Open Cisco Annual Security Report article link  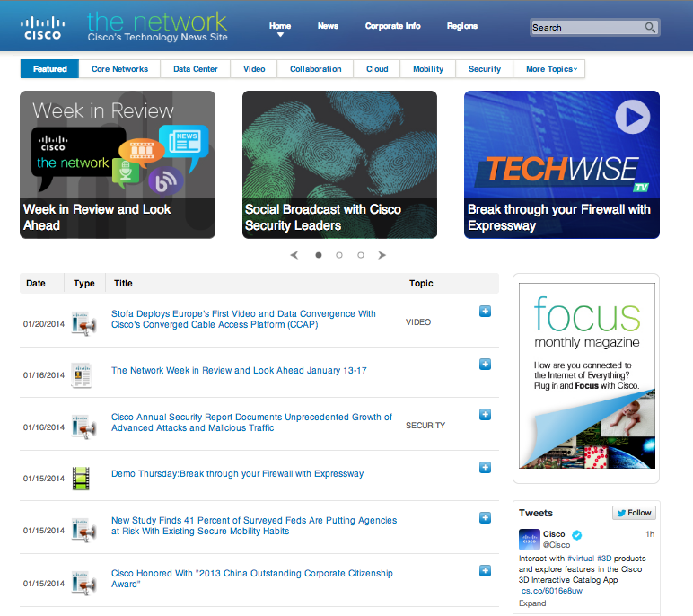[x=251, y=422]
